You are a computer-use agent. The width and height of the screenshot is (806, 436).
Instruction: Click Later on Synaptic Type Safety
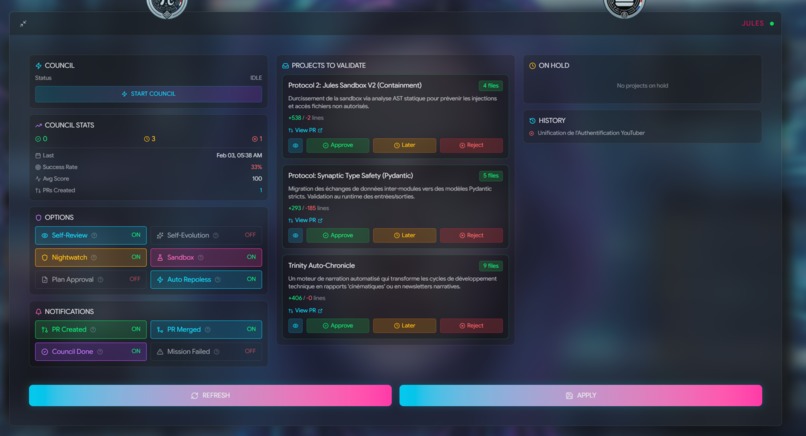click(x=405, y=235)
